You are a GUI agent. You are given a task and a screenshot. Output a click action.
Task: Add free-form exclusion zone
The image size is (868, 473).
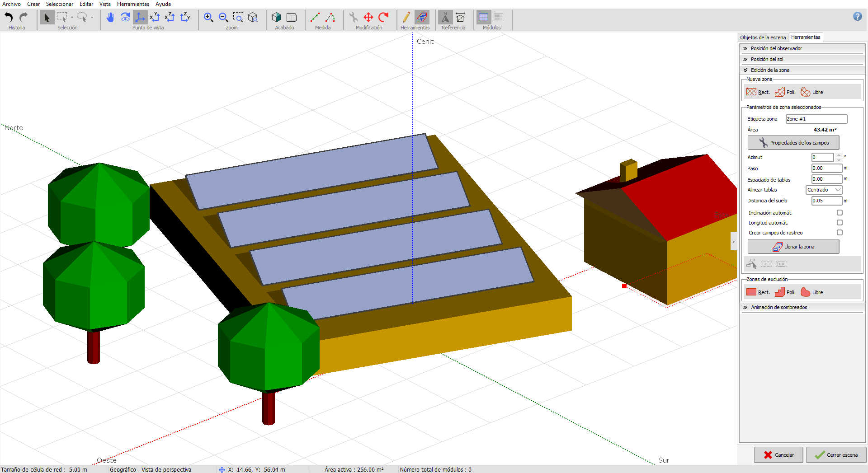click(x=812, y=292)
